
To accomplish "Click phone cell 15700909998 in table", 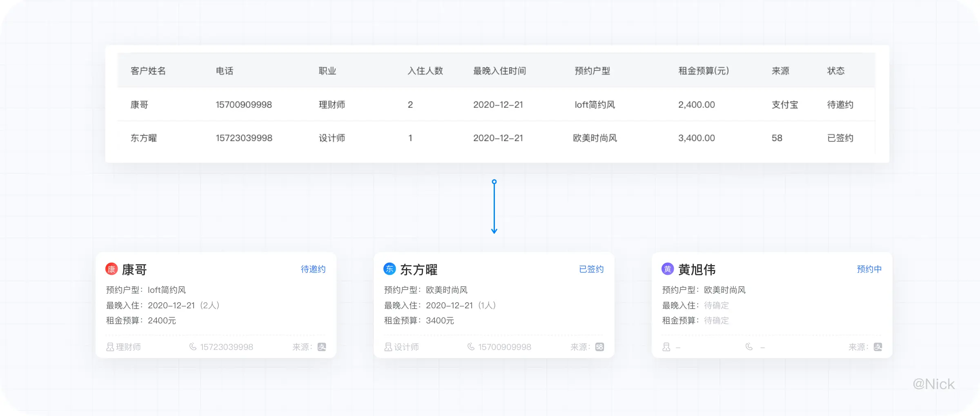I will pos(244,105).
